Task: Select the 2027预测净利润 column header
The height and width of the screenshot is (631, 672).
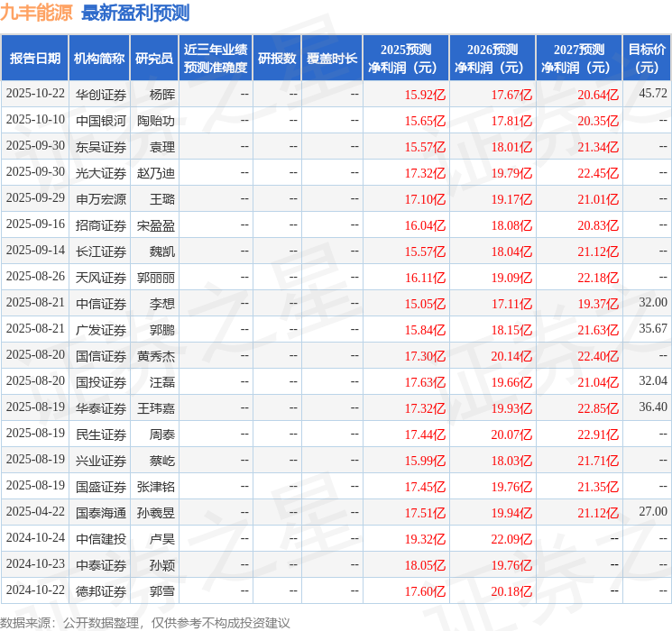Action: (578, 59)
